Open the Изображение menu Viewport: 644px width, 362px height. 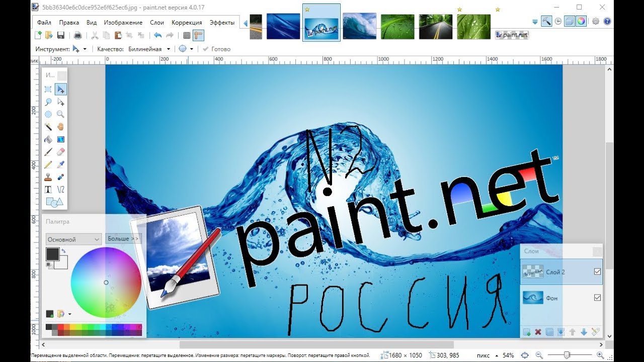[123, 23]
